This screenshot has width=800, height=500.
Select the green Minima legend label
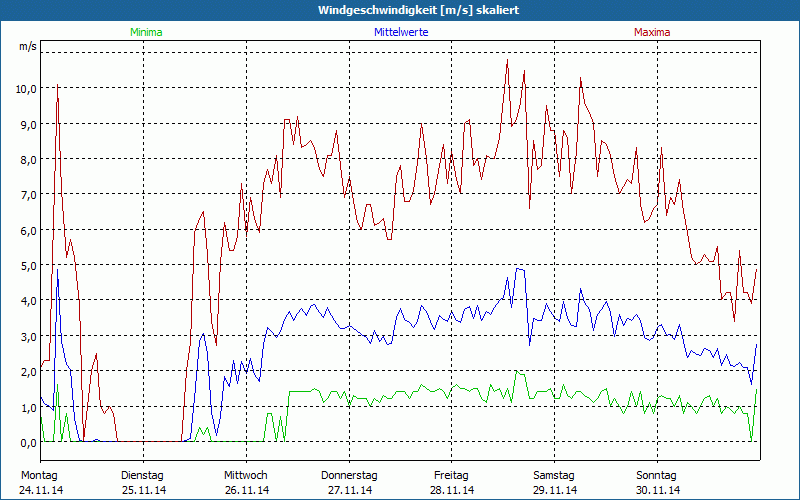(x=146, y=32)
